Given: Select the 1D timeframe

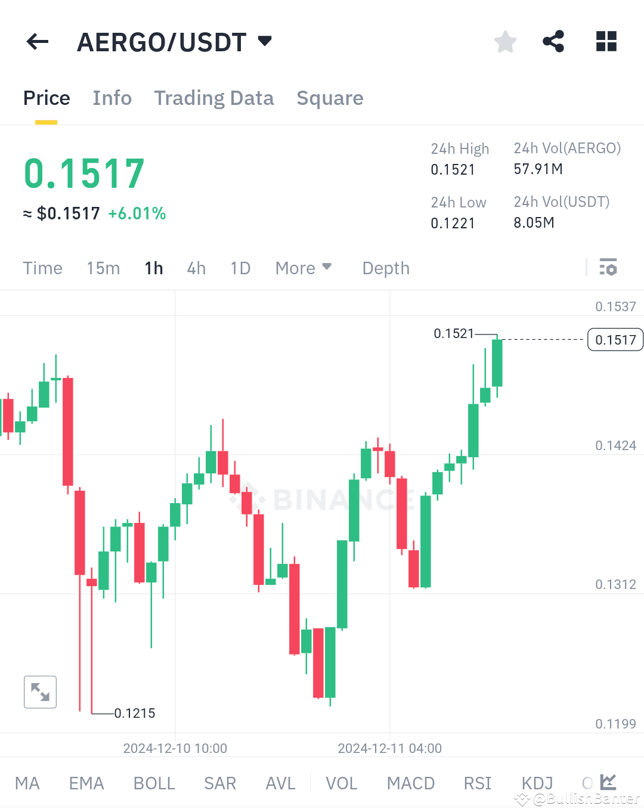Looking at the screenshot, I should pyautogui.click(x=240, y=268).
